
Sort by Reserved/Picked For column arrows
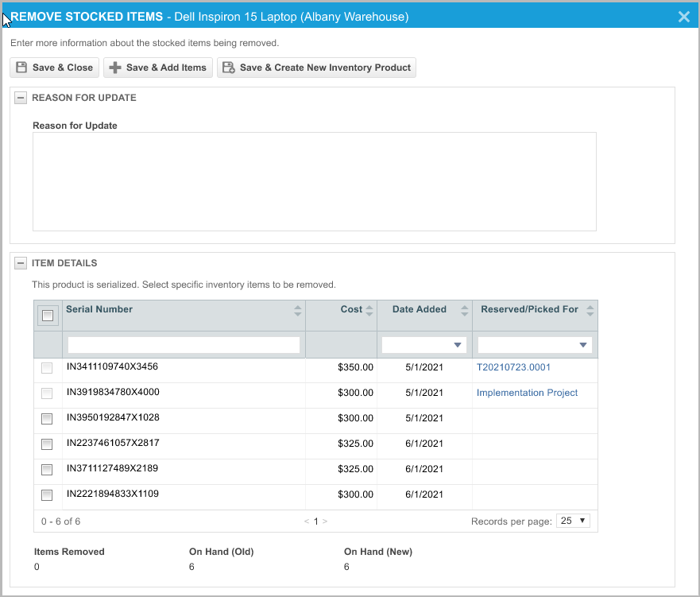pos(590,311)
